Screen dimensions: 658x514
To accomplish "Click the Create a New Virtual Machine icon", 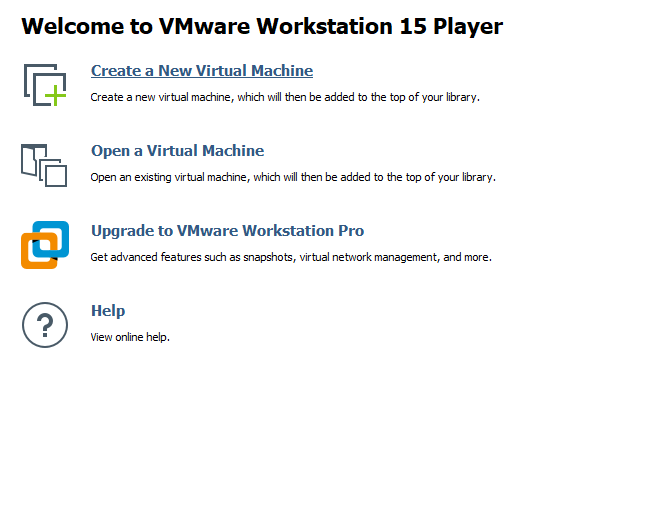I will (45, 85).
